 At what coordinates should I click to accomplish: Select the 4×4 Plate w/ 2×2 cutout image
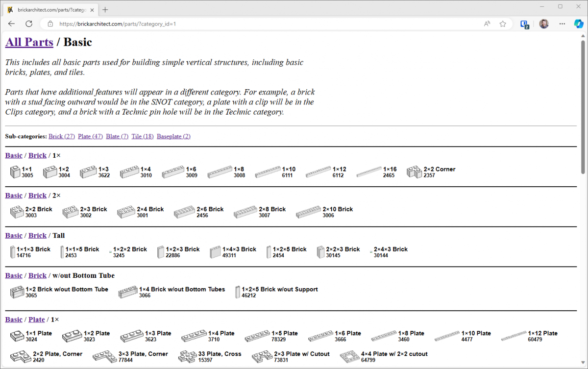coord(348,357)
